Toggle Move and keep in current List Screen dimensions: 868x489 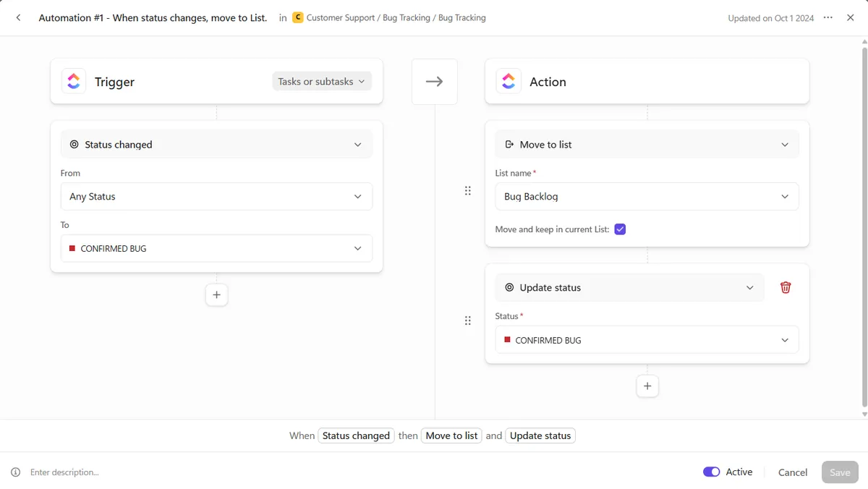(x=620, y=229)
